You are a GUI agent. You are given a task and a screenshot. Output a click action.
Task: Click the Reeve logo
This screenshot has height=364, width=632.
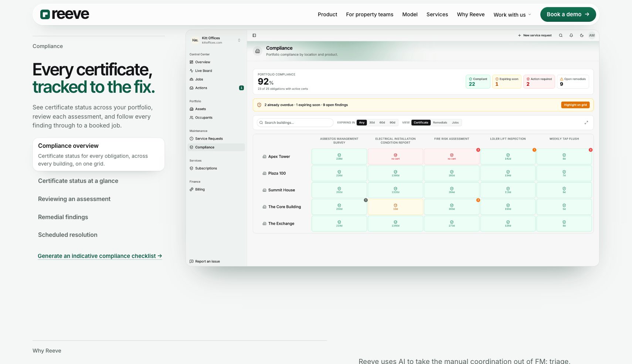point(65,14)
